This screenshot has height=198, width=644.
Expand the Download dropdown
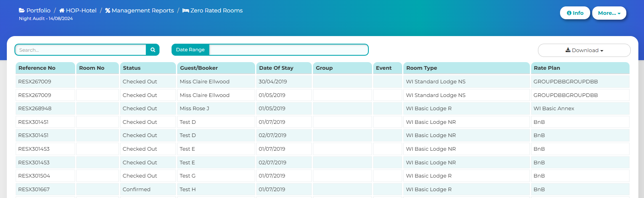point(584,50)
